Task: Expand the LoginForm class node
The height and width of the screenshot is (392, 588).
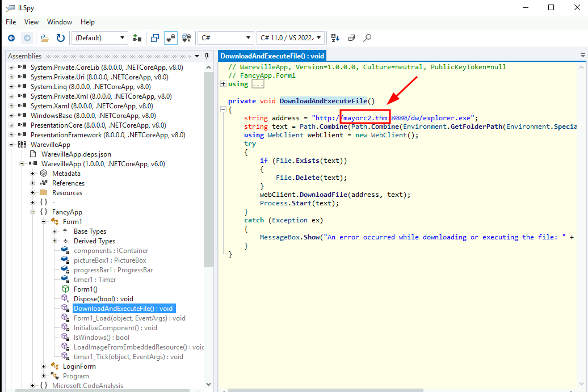Action: [x=44, y=366]
